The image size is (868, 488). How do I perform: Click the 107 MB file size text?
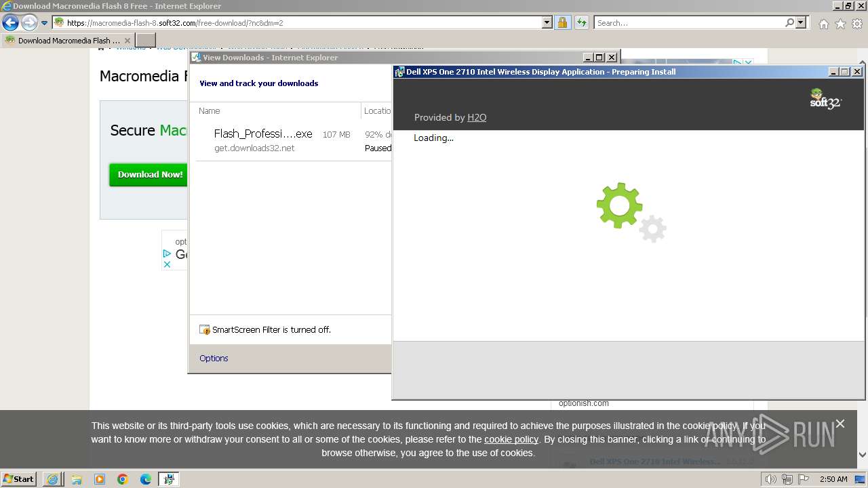coord(336,135)
